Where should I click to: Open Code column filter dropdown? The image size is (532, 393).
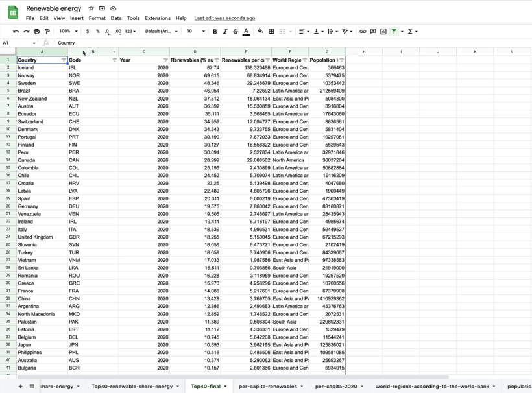[114, 60]
